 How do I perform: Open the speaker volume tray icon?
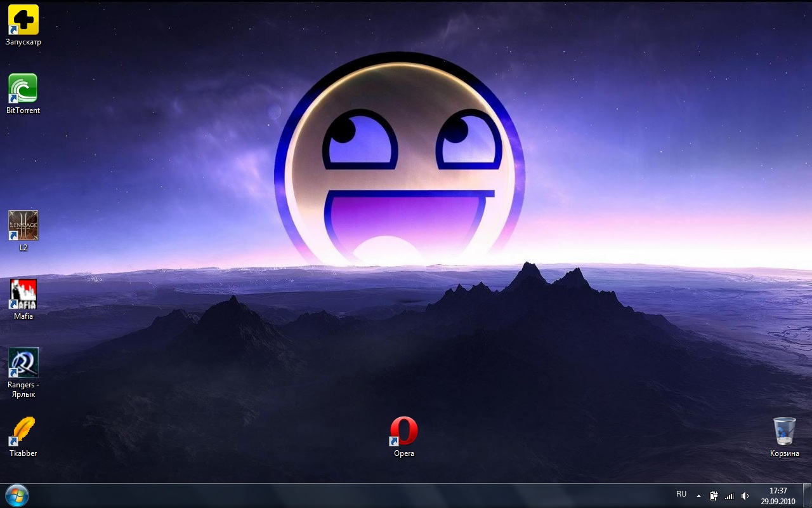coord(745,496)
